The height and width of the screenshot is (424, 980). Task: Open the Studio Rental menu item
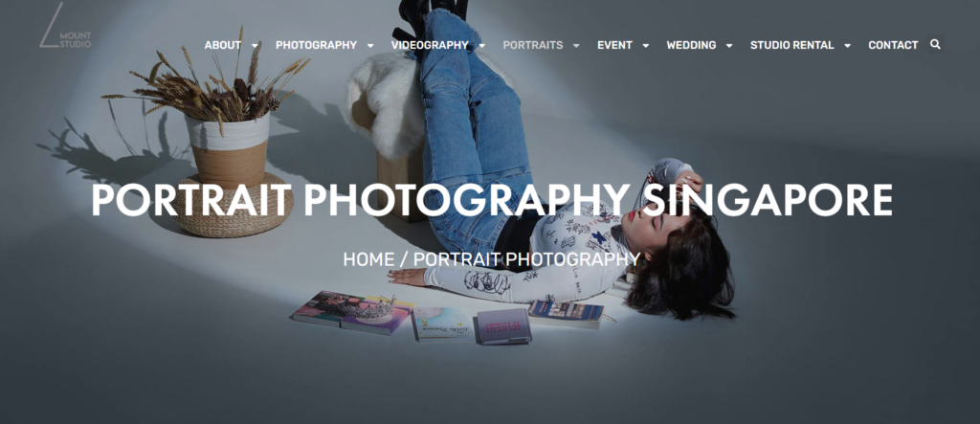pos(791,45)
